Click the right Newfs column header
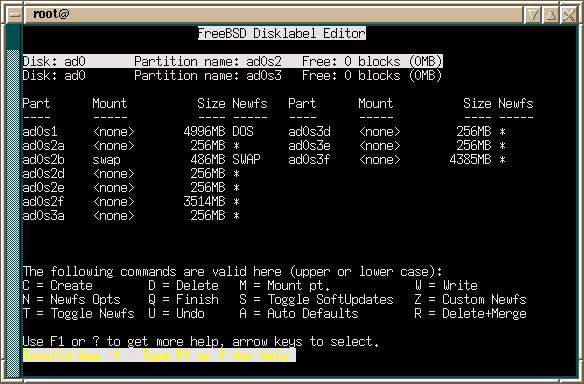584x384 pixels. [516, 103]
